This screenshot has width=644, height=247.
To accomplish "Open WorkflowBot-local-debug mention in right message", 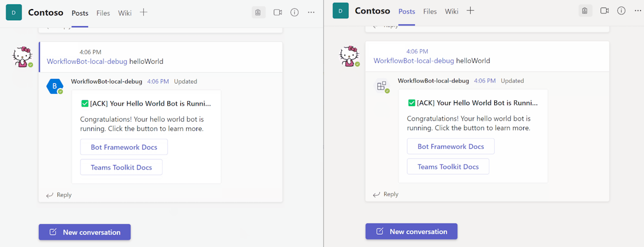I will (414, 61).
